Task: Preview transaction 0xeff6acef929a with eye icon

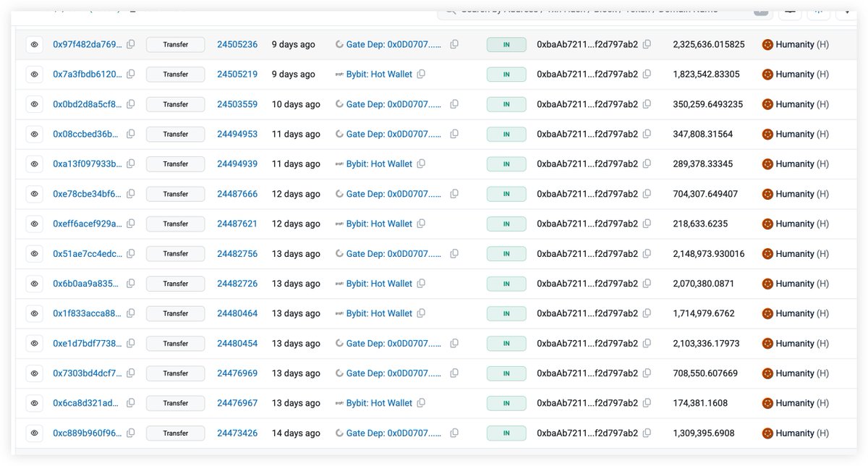Action: tap(34, 224)
